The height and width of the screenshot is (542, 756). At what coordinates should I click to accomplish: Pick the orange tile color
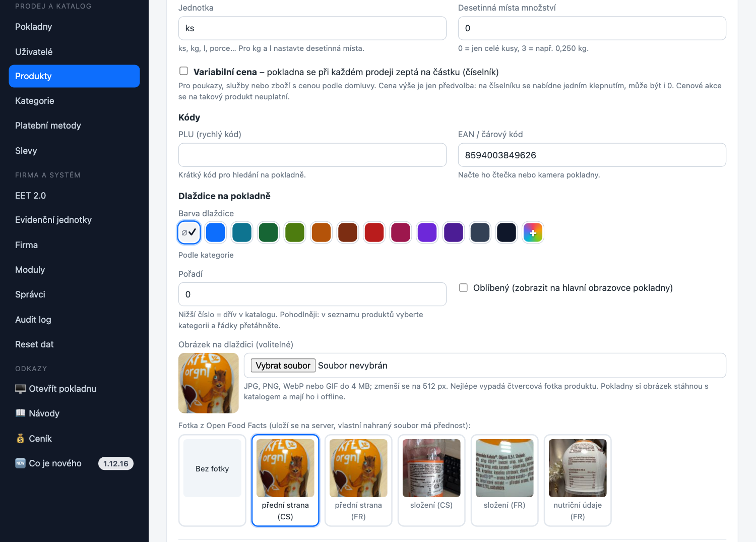pos(321,232)
